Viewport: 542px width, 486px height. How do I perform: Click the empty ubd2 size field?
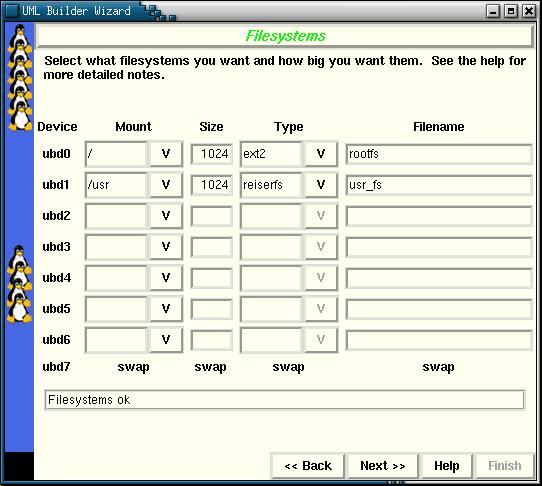[x=212, y=216]
